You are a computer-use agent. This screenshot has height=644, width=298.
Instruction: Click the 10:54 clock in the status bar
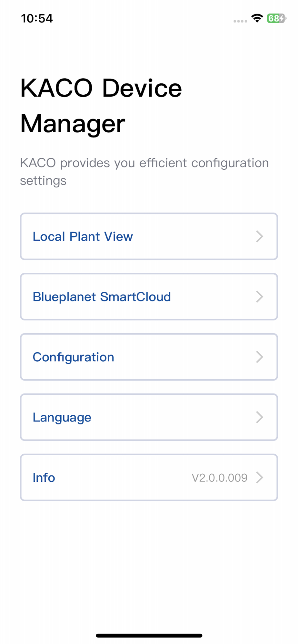click(x=37, y=18)
